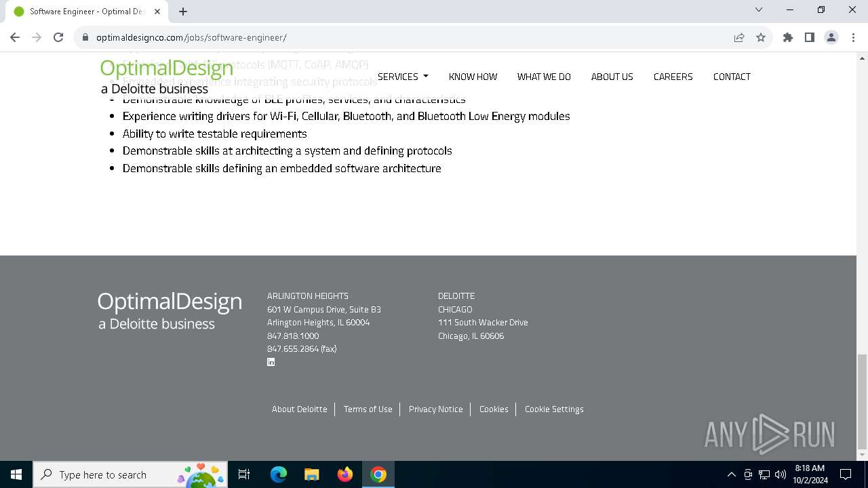Viewport: 868px width, 488px height.
Task: Launch Firefox from taskbar
Action: pos(345,474)
